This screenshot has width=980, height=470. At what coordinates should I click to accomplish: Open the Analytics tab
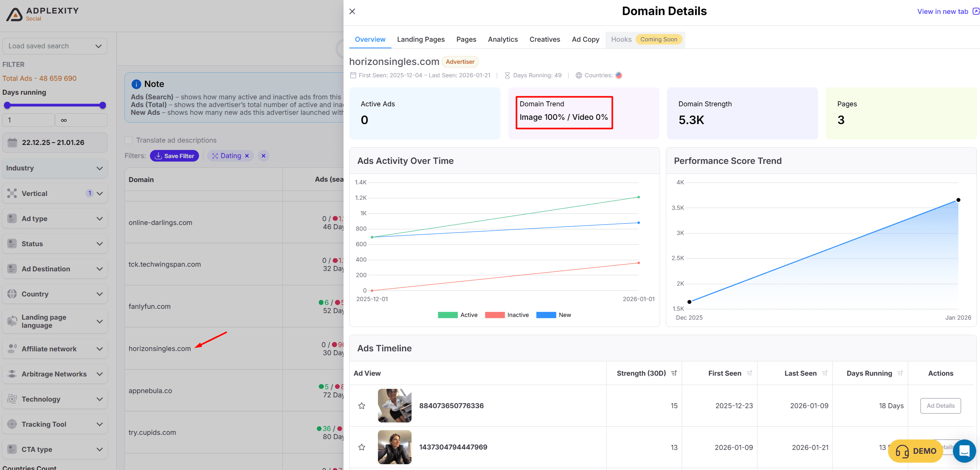tap(503, 39)
